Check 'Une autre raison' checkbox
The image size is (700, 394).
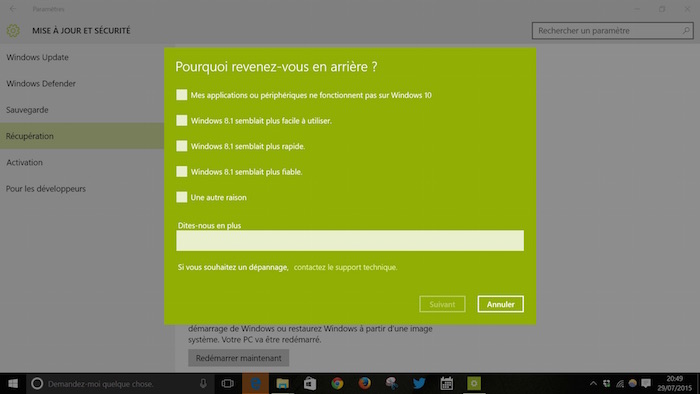182,197
